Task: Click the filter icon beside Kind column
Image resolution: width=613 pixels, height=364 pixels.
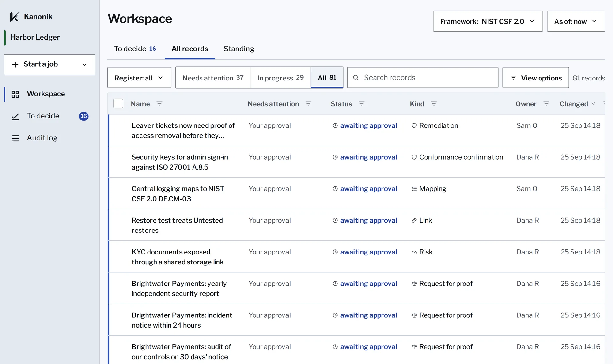Action: point(434,104)
